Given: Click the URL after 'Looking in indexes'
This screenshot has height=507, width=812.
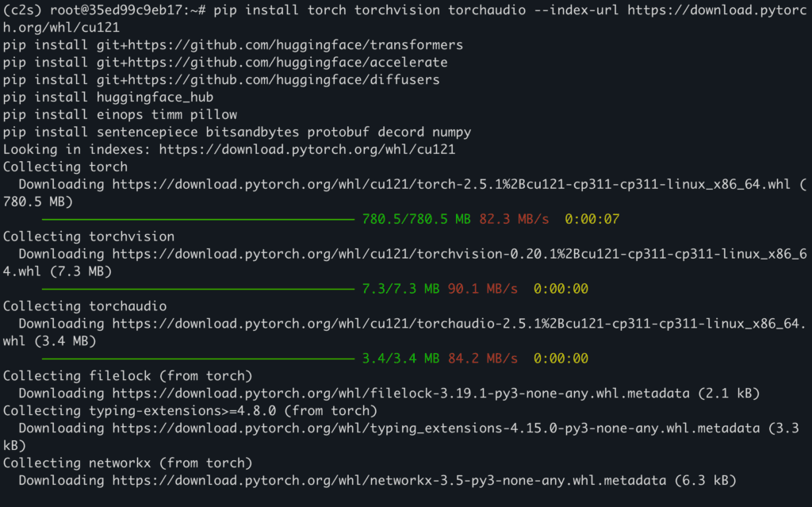Looking at the screenshot, I should (307, 149).
